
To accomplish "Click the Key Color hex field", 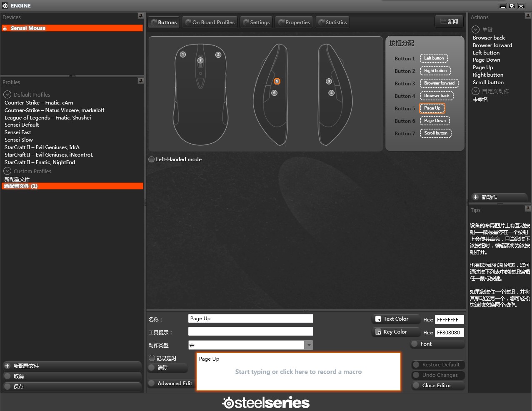I will (x=450, y=332).
